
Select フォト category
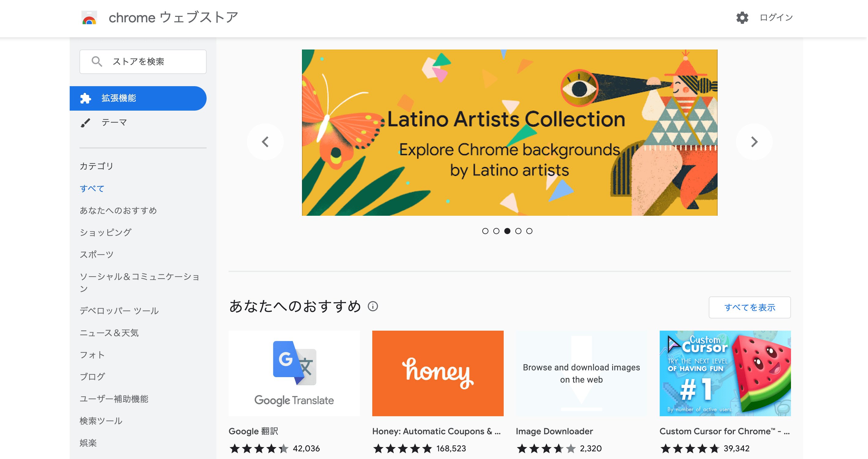click(92, 355)
